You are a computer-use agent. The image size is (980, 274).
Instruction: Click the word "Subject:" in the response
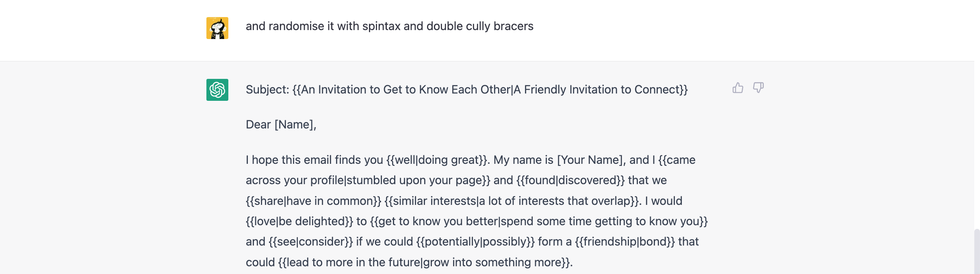click(x=267, y=90)
